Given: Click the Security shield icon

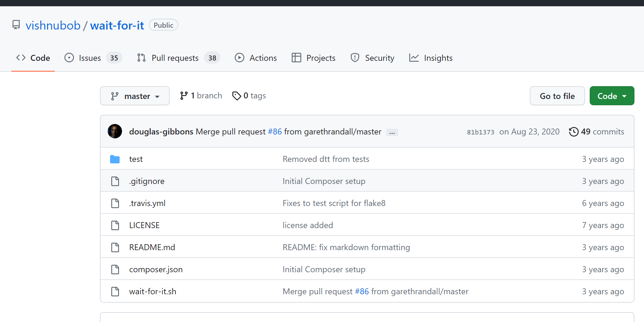Looking at the screenshot, I should pos(355,58).
